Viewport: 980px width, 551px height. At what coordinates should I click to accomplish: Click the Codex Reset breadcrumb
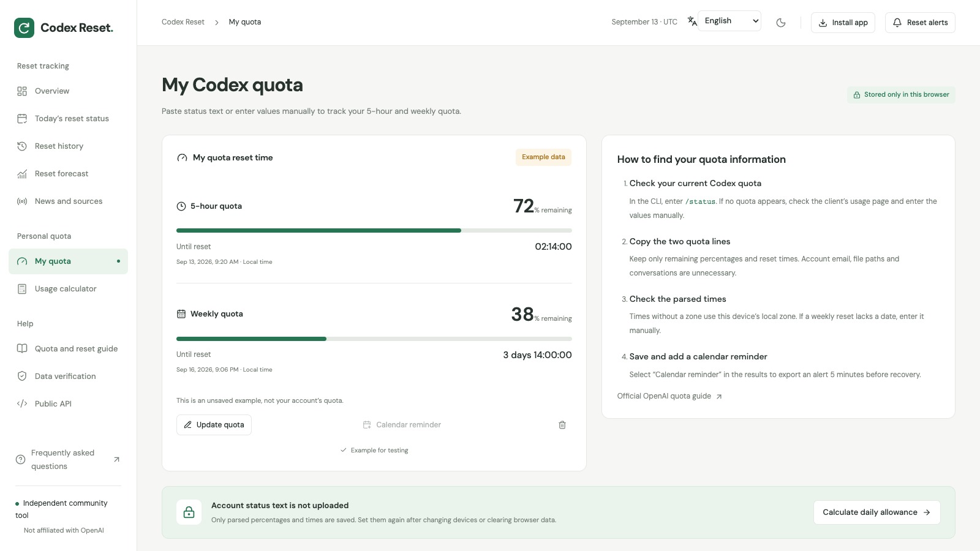183,22
